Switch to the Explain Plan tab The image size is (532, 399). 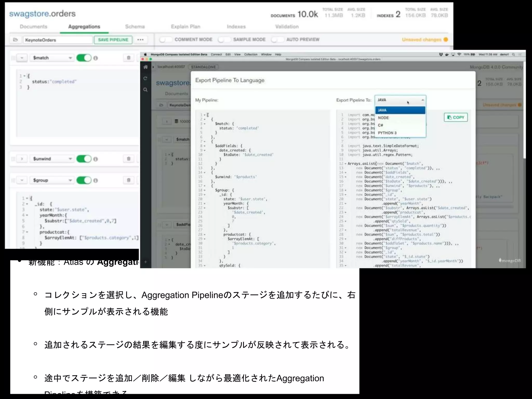(x=185, y=26)
